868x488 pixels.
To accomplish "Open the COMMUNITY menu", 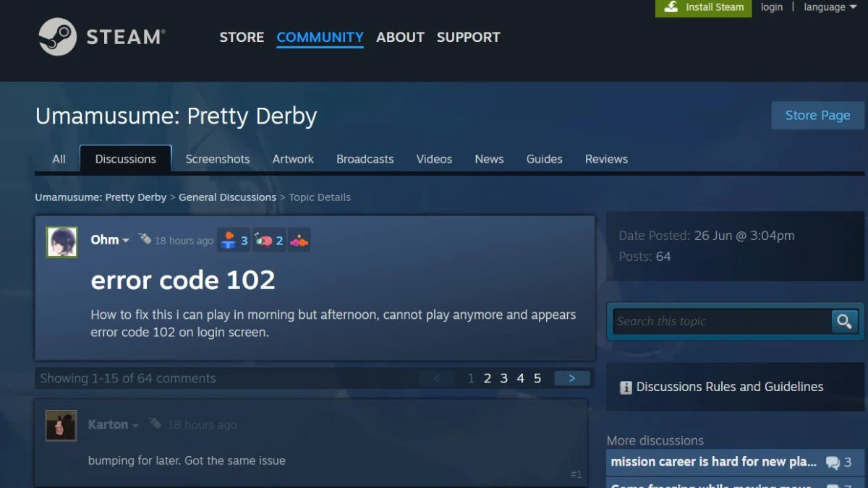I will point(320,37).
